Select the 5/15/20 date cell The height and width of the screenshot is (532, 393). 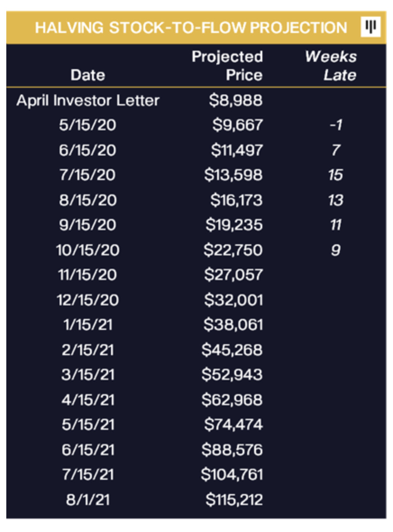[x=87, y=125]
